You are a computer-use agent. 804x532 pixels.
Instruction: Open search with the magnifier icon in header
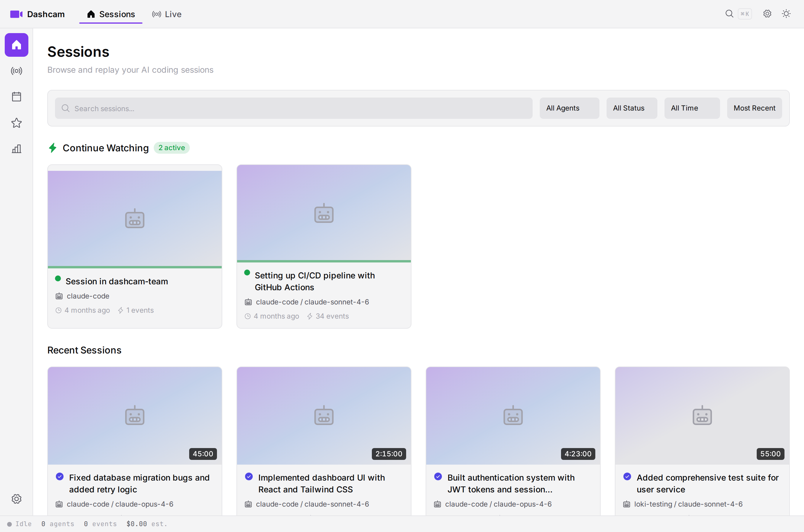[729, 14]
